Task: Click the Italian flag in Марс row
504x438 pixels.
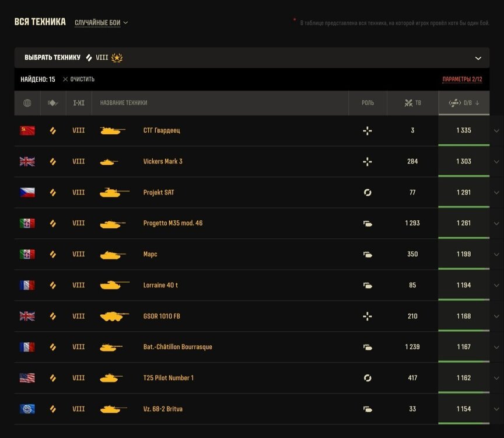Action: 27,254
